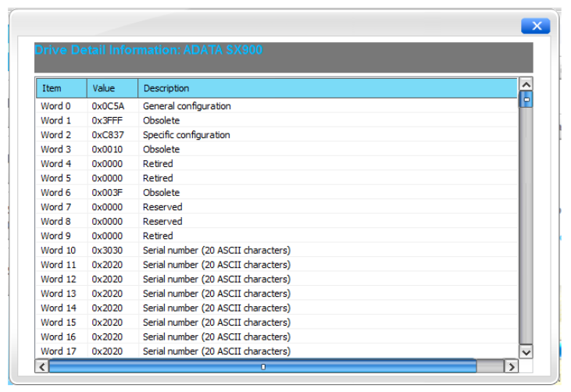571x392 pixels.
Task: Select the Word 13 row item
Action: point(59,294)
